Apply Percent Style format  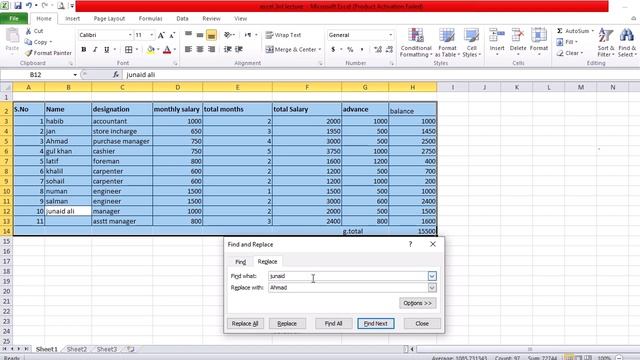point(350,49)
